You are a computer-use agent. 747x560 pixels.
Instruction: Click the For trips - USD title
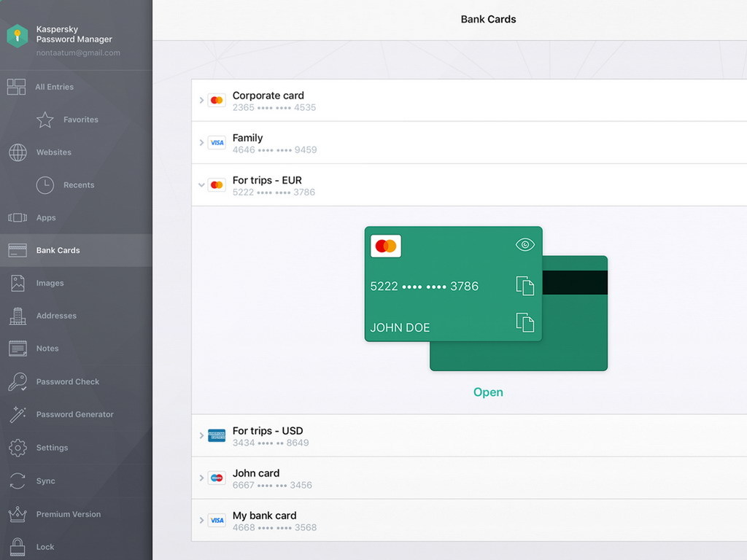coord(268,431)
